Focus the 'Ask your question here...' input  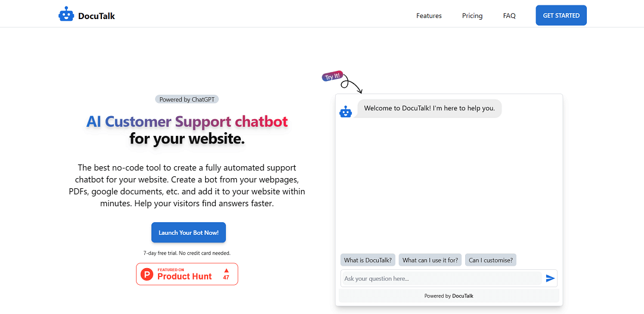click(x=441, y=278)
